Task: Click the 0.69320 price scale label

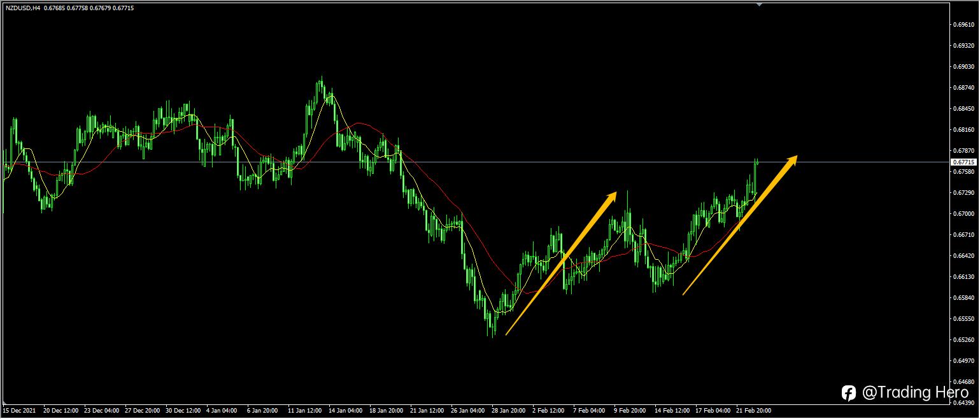Action: point(963,46)
